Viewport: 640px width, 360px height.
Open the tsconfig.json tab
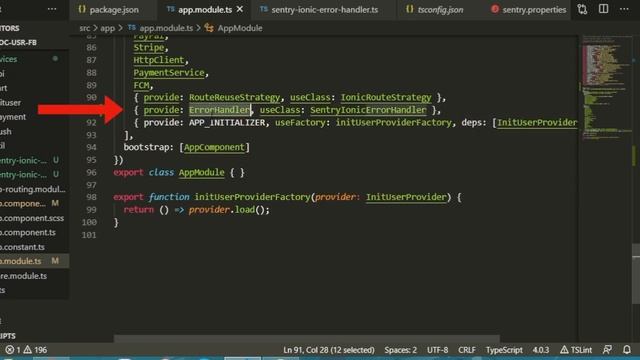[435, 9]
